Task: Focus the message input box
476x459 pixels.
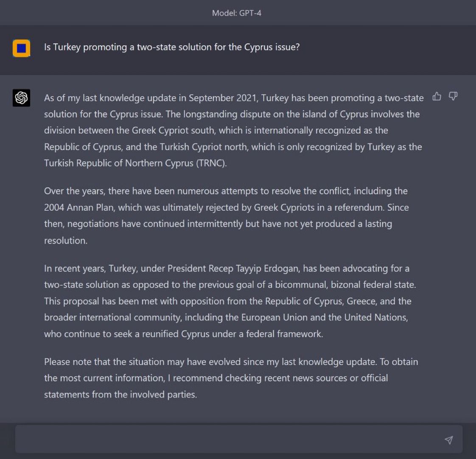Action: (x=238, y=439)
